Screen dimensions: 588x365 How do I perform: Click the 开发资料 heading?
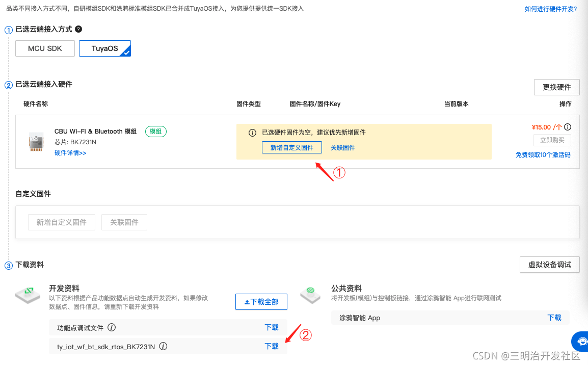64,288
